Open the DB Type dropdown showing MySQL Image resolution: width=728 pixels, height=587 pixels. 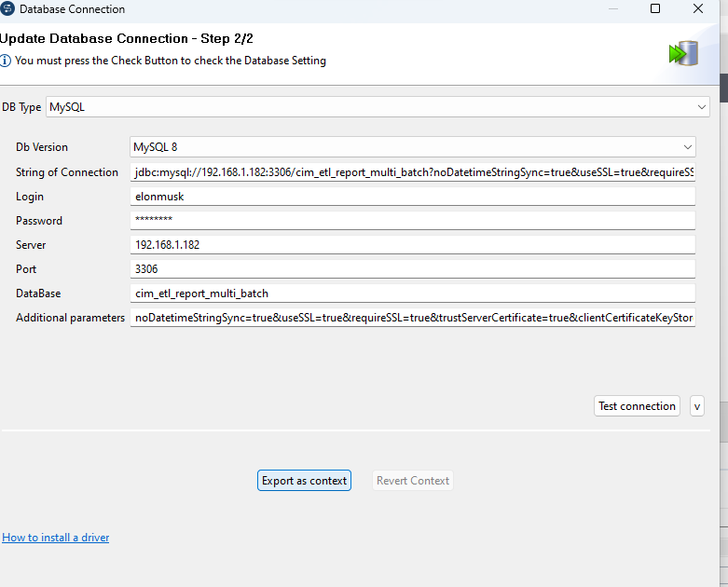coord(702,107)
